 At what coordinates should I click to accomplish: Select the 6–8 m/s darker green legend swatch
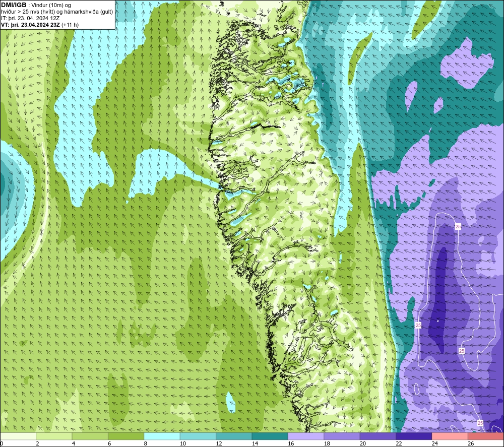(x=126, y=436)
